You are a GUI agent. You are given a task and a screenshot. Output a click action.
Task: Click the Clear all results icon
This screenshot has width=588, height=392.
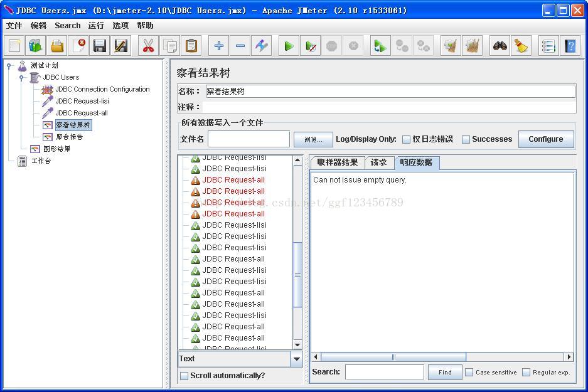473,46
